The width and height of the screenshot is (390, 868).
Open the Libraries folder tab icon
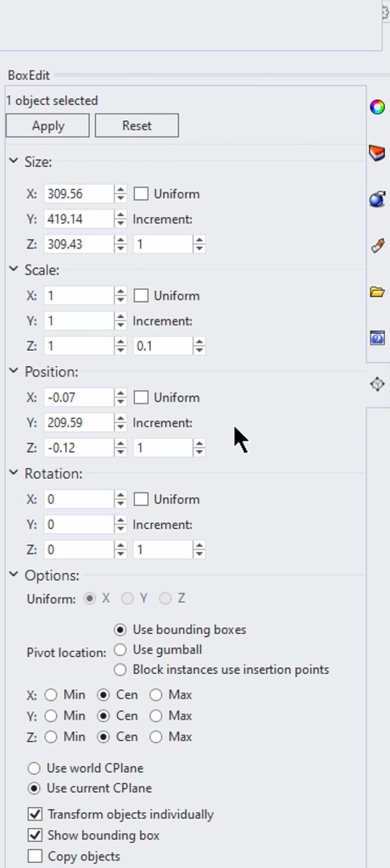point(377,292)
